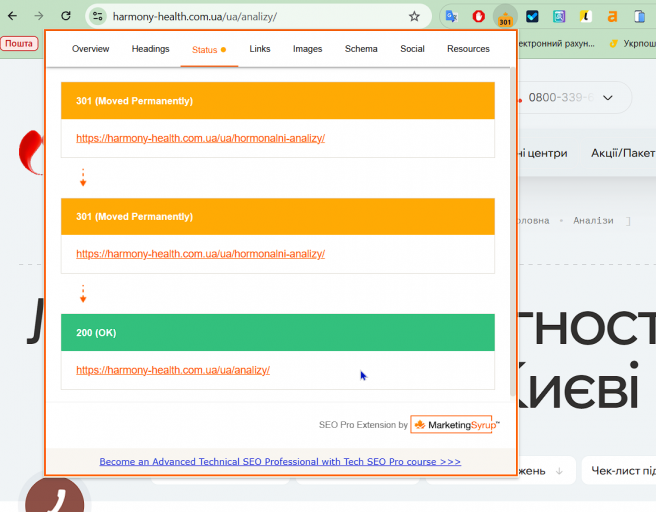Switch to the Resources tab
This screenshot has width=656, height=512.
[x=468, y=49]
